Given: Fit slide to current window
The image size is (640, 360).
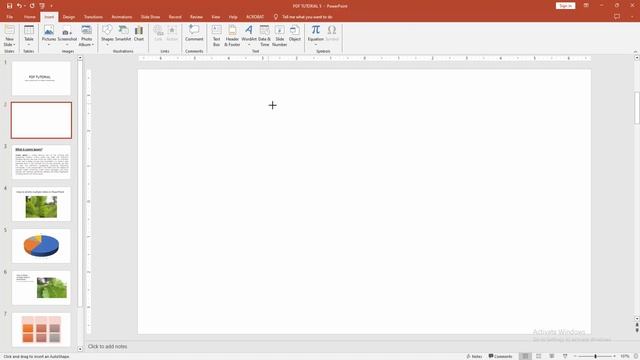Looking at the screenshot, I should click(636, 356).
